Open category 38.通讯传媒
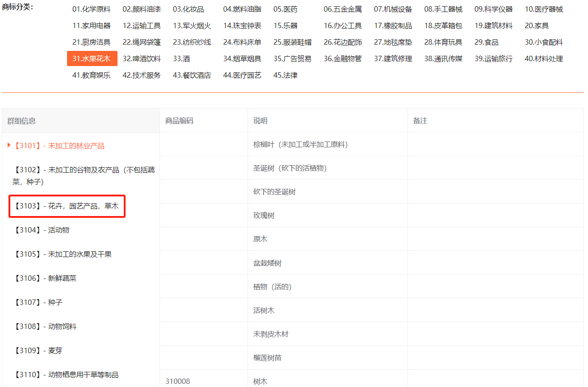This screenshot has height=387, width=588. (443, 58)
